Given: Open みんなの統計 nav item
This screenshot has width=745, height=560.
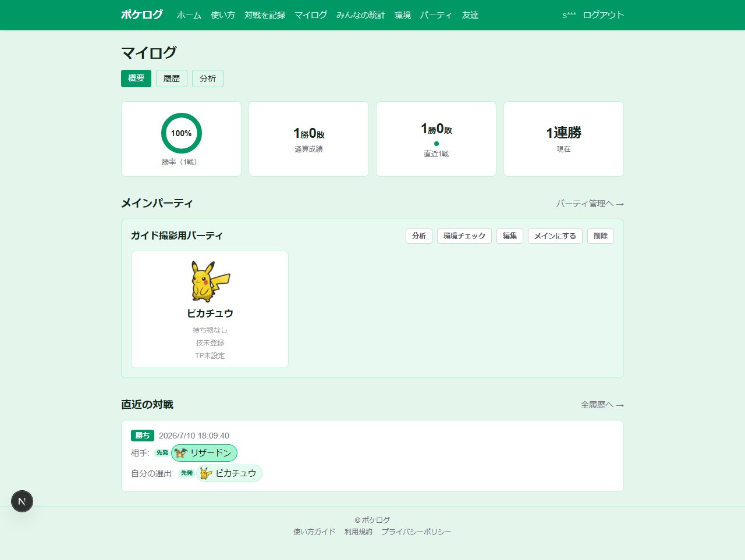Looking at the screenshot, I should pyautogui.click(x=361, y=15).
